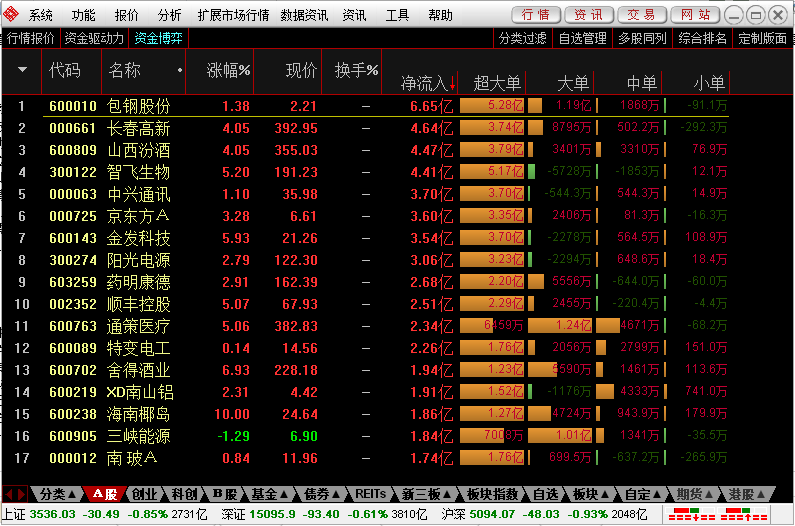Select the A股 bottom tab
795x526 pixels.
(x=105, y=494)
